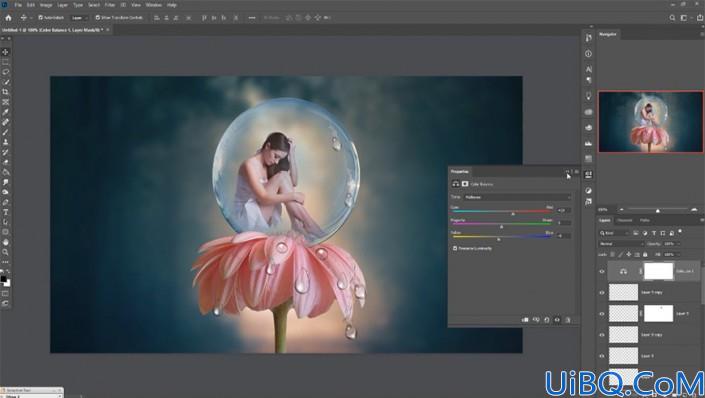Select the Clone Stamp tool
Image resolution: width=705 pixels, height=398 pixels.
pos(5,142)
